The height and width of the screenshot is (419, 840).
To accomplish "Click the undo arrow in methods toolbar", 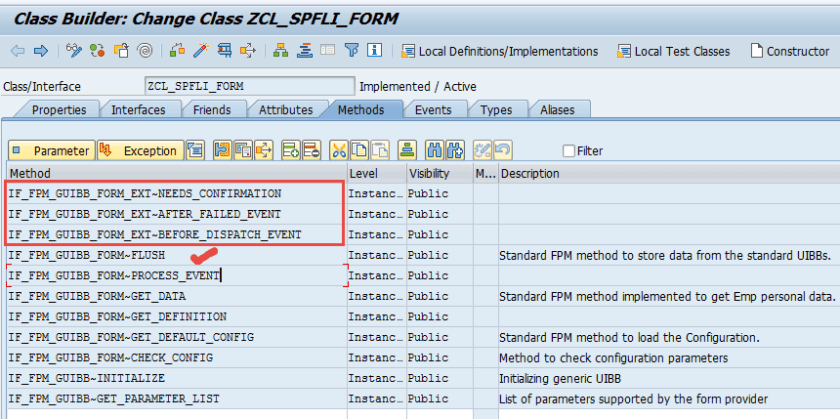I will coord(502,151).
